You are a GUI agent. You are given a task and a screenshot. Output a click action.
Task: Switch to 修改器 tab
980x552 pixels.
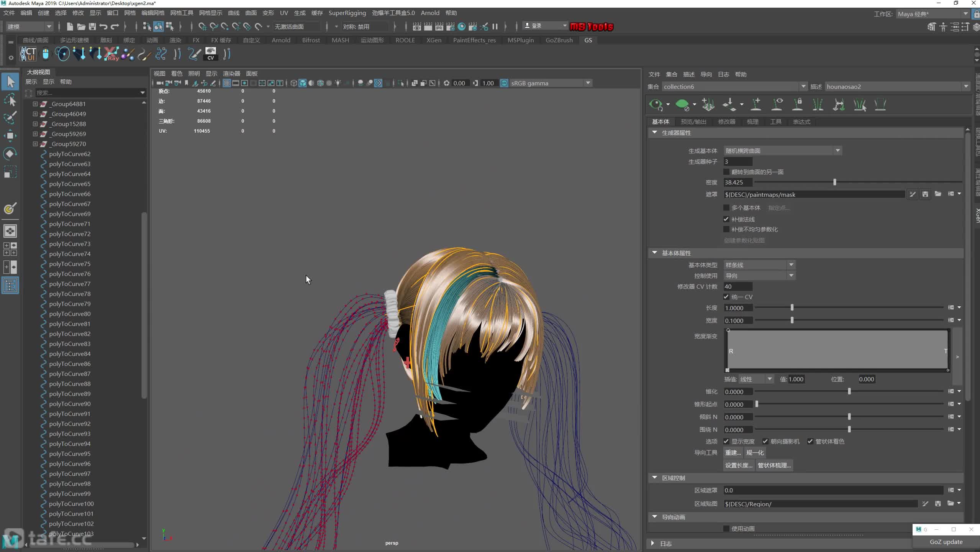pyautogui.click(x=726, y=122)
